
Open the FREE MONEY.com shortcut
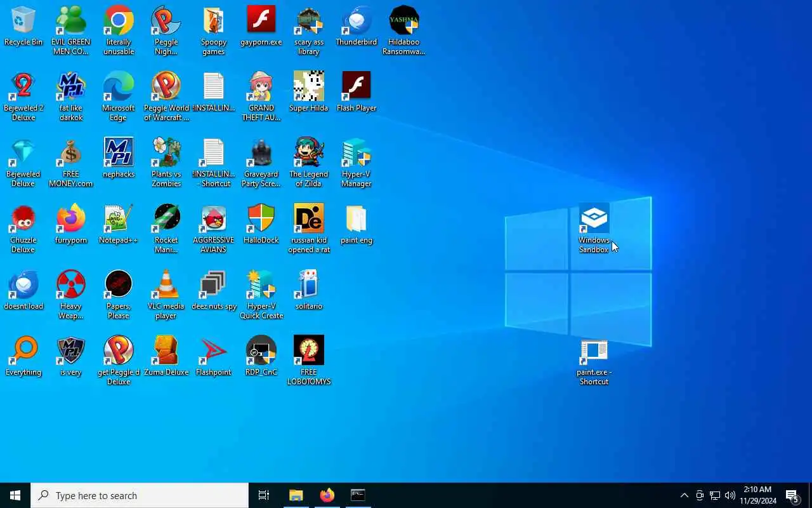[71, 163]
